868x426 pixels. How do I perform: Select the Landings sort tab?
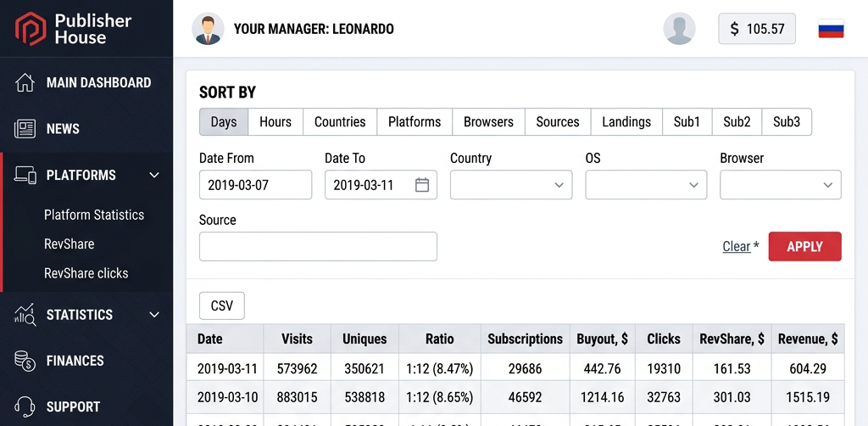tap(626, 122)
